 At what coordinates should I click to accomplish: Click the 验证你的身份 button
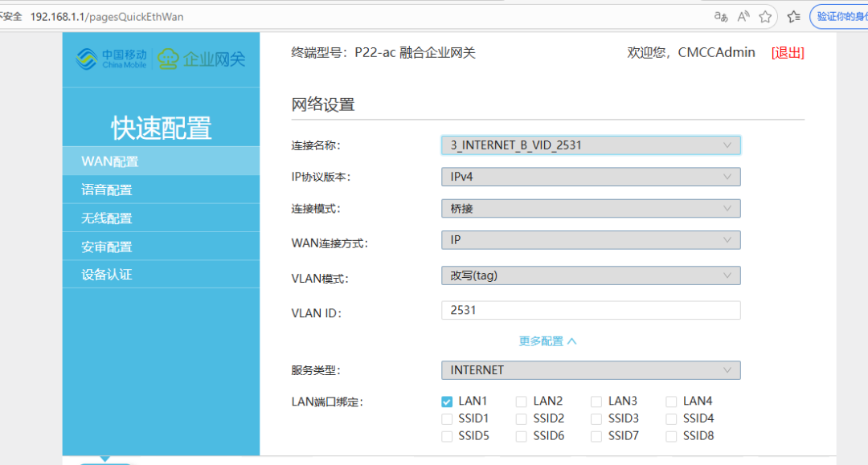coord(839,17)
